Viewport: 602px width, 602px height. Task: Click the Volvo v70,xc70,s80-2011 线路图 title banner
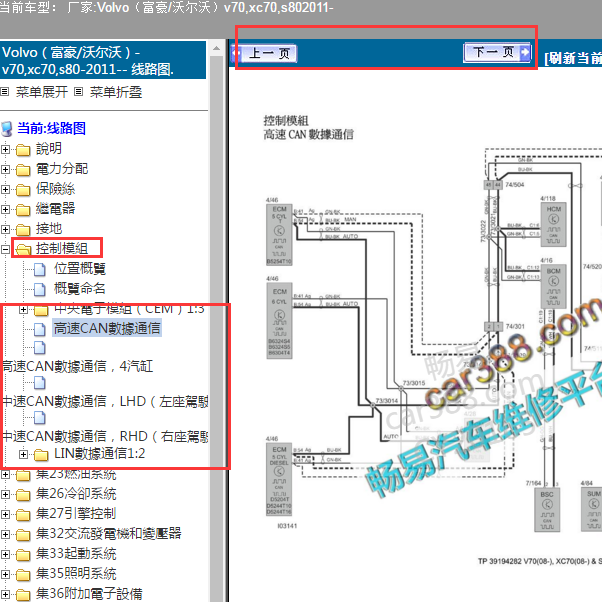[103, 60]
